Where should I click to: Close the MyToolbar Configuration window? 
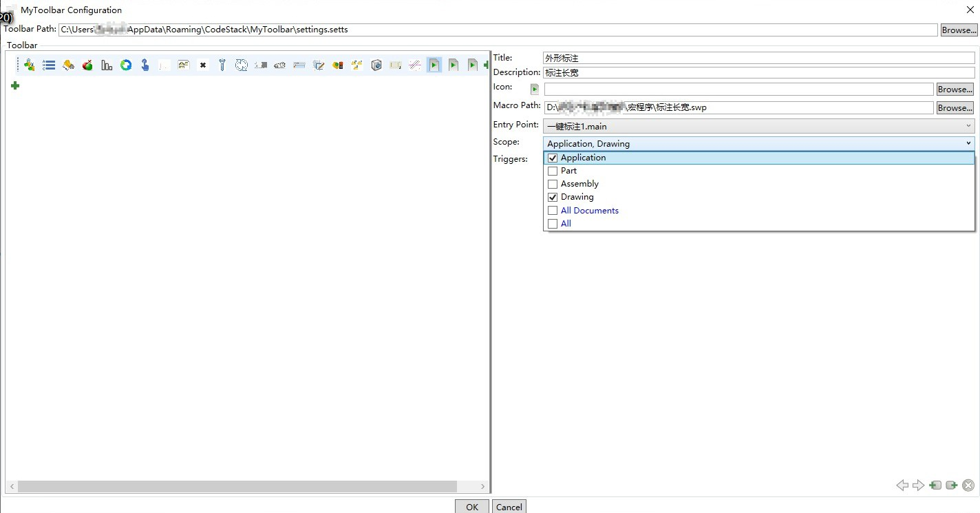coord(969,10)
